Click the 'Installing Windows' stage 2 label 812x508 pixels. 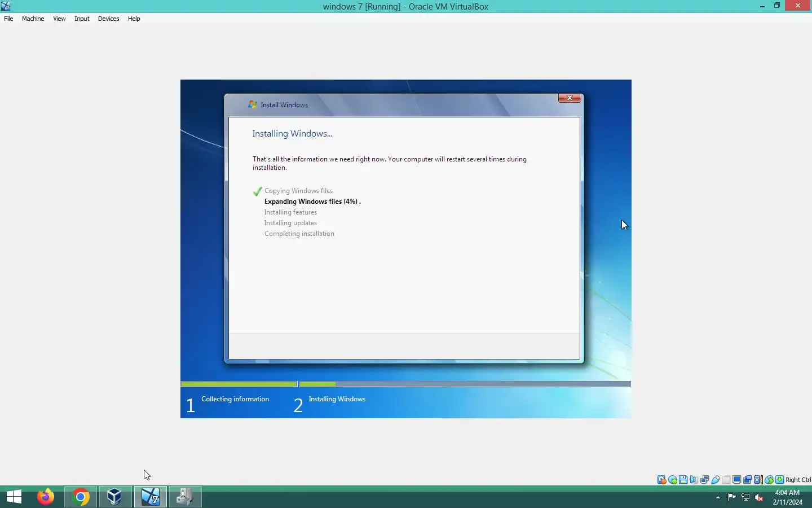(x=337, y=399)
